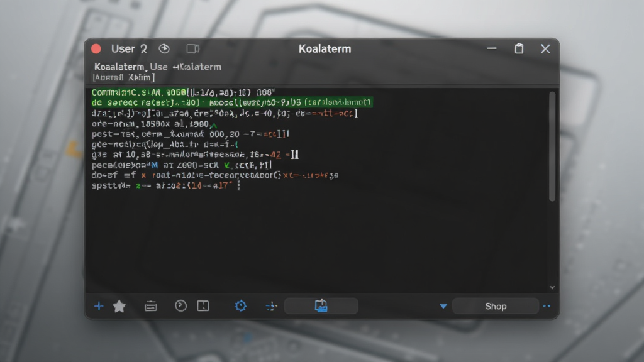Open the archive box icon in bottom toolbar

(x=151, y=306)
